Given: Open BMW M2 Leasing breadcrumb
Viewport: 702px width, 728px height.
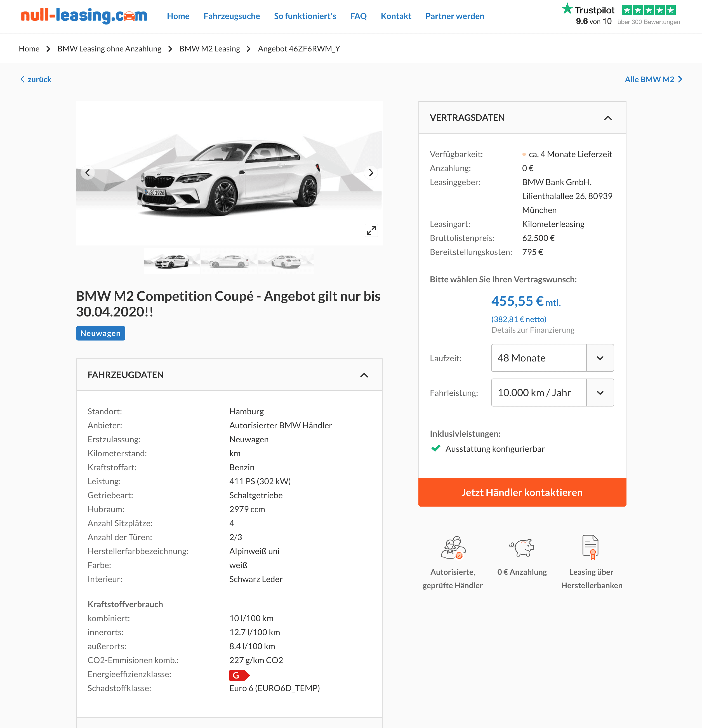Looking at the screenshot, I should 209,49.
